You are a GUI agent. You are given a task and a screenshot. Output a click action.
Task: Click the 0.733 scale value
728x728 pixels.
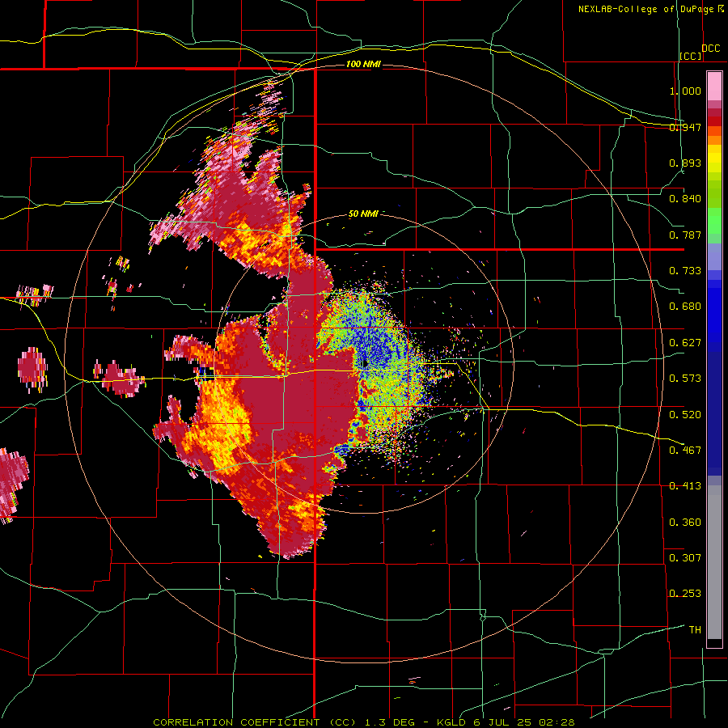point(685,271)
